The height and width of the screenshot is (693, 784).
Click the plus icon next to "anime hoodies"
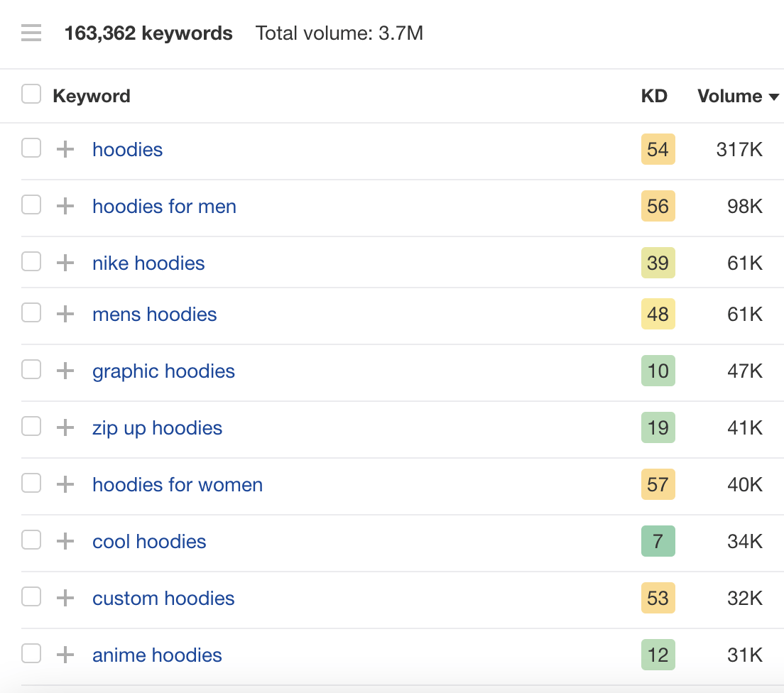point(65,655)
